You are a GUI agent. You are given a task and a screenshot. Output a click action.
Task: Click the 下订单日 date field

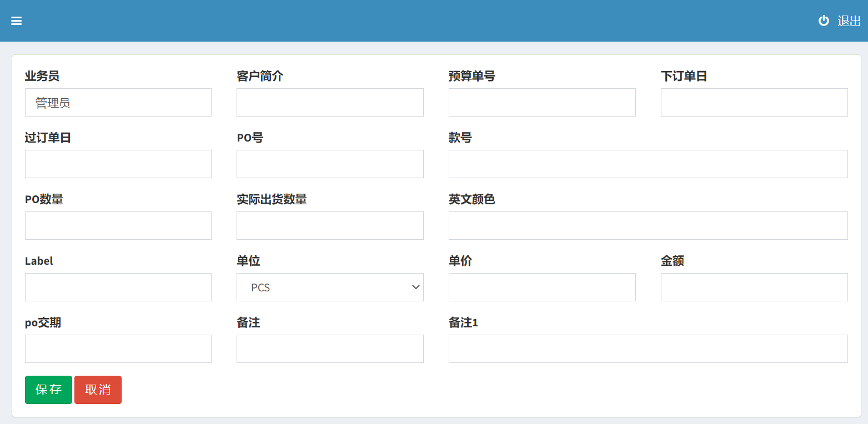tap(754, 103)
